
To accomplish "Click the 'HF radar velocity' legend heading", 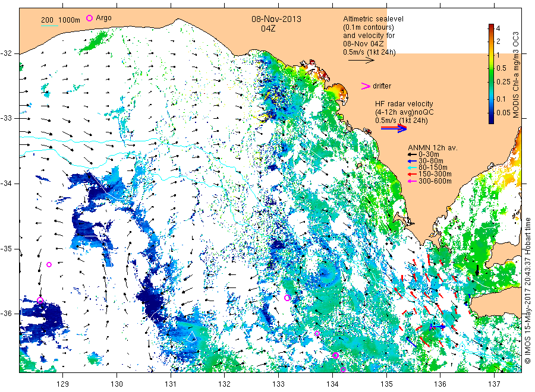I will 404,104.
